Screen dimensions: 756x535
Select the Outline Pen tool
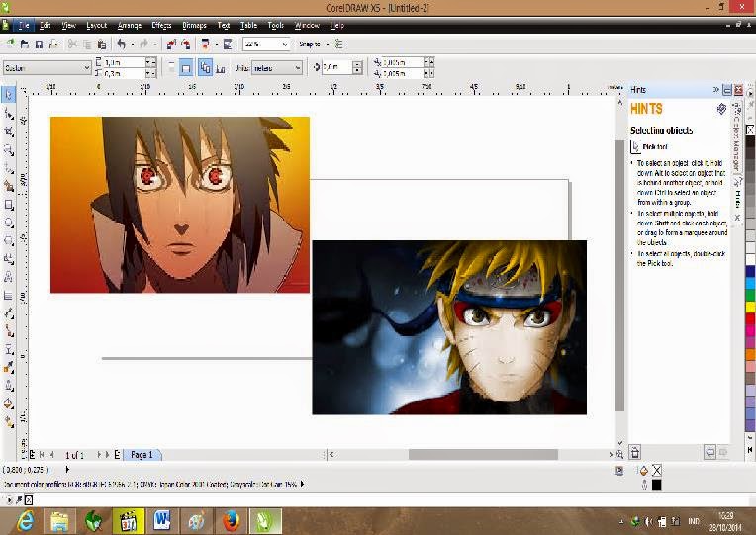click(8, 386)
